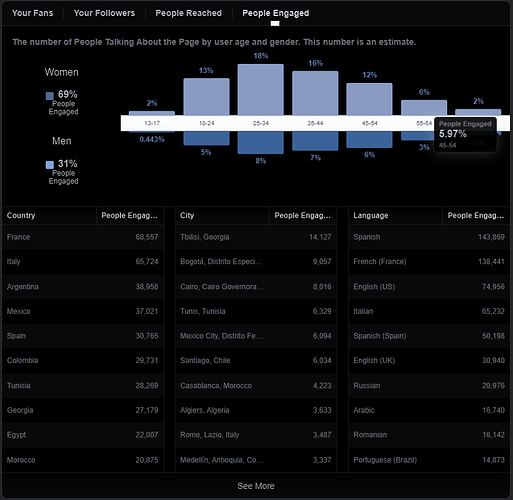Click the women 25-34 bar showing 18%
The image size is (513, 500).
pyautogui.click(x=261, y=90)
